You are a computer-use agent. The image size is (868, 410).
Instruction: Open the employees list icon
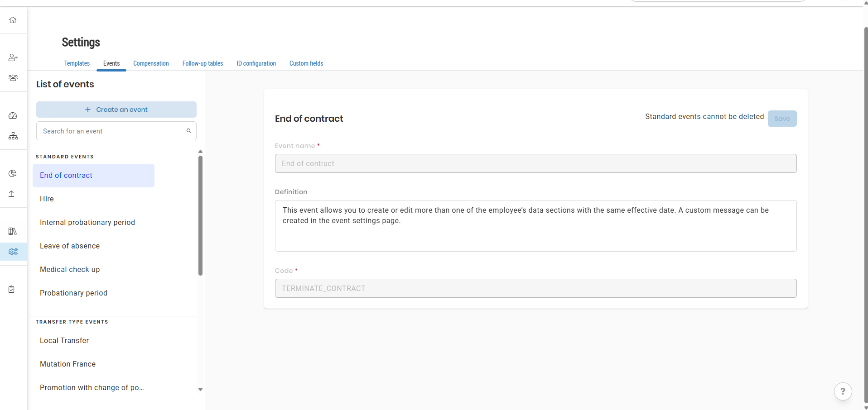(13, 77)
